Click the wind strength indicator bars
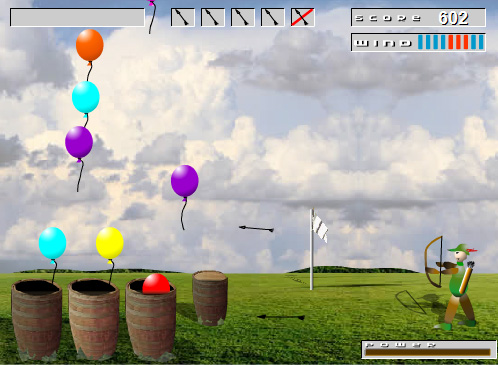Viewport: 498px width, 365px height. click(451, 42)
